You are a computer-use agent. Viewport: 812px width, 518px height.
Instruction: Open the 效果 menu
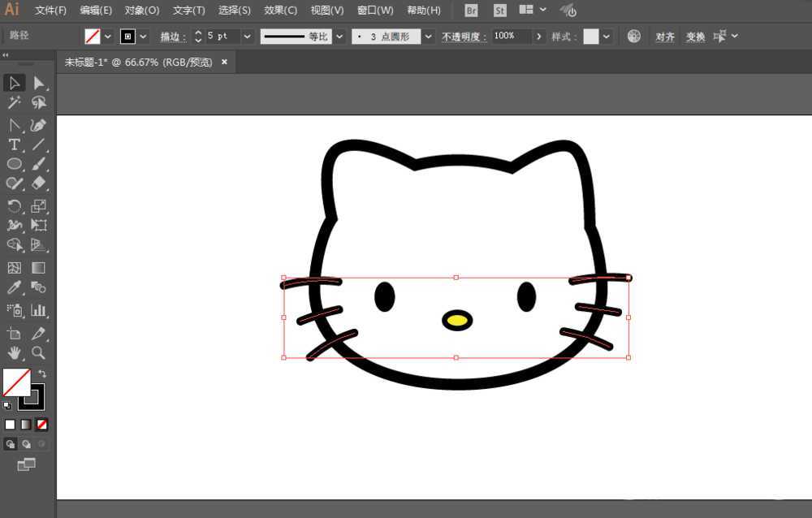point(280,11)
